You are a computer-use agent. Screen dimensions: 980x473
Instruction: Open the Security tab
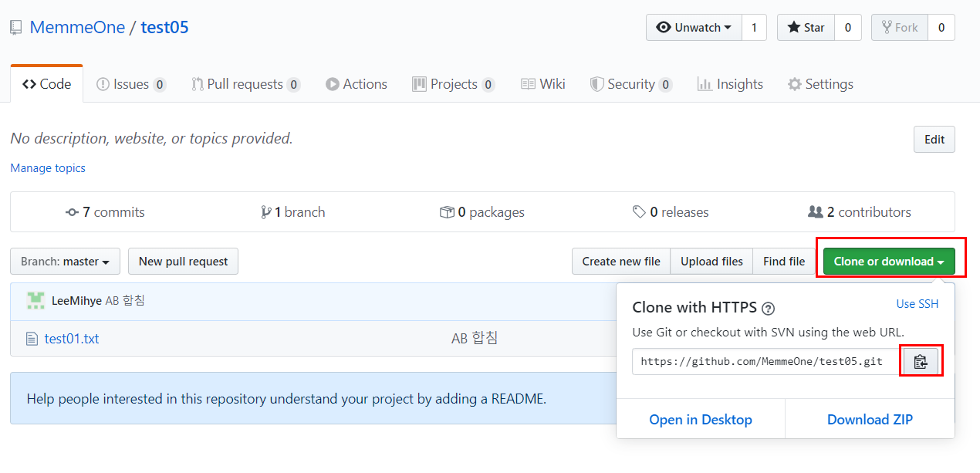pos(631,84)
